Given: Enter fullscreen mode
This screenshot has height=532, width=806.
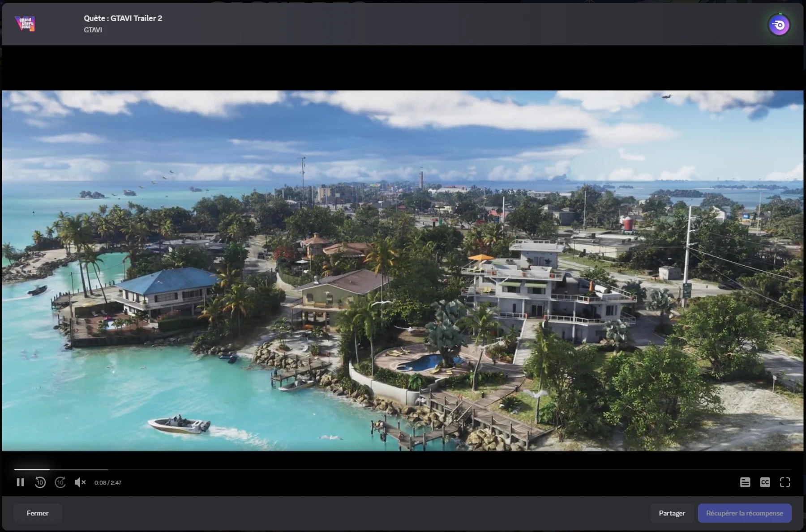Looking at the screenshot, I should pyautogui.click(x=786, y=482).
